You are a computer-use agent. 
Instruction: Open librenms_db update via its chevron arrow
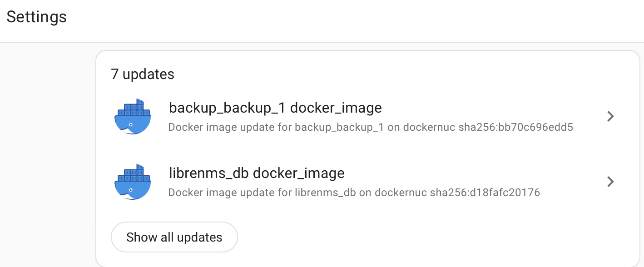point(611,182)
